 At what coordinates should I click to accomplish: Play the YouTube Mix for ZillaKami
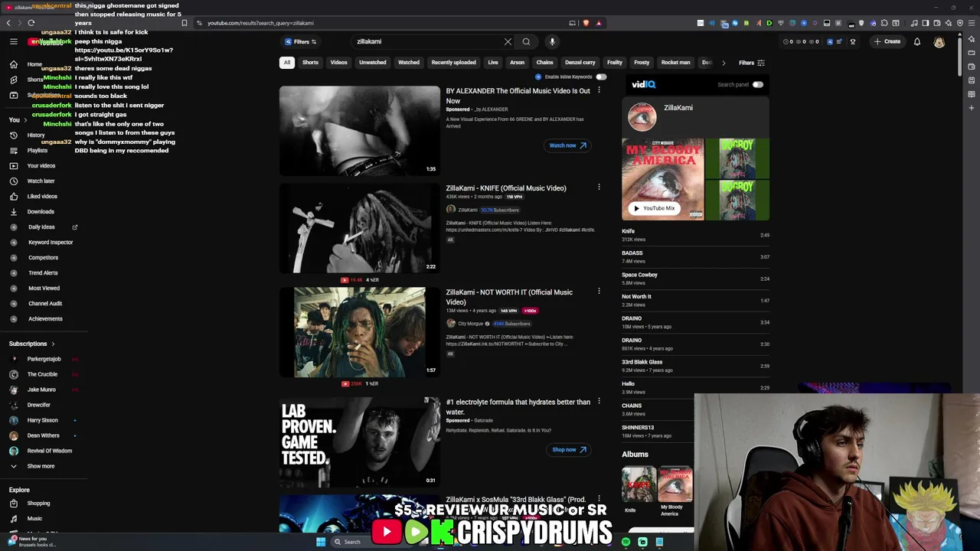coord(655,208)
